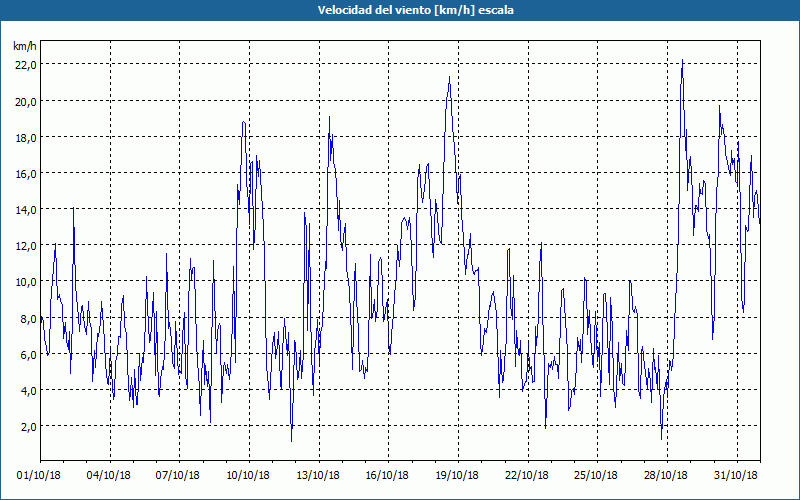Click the 'km/h' axis unit label
Image resolution: width=800 pixels, height=500 pixels.
(x=25, y=46)
